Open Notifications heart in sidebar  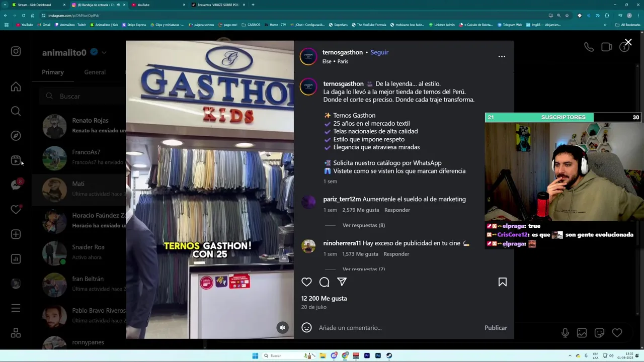pos(16,210)
